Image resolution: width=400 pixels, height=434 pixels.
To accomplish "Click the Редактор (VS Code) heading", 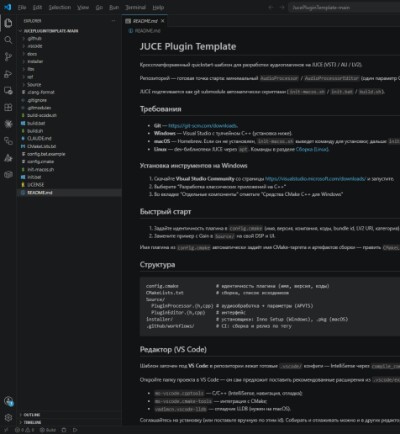I will [x=173, y=349].
